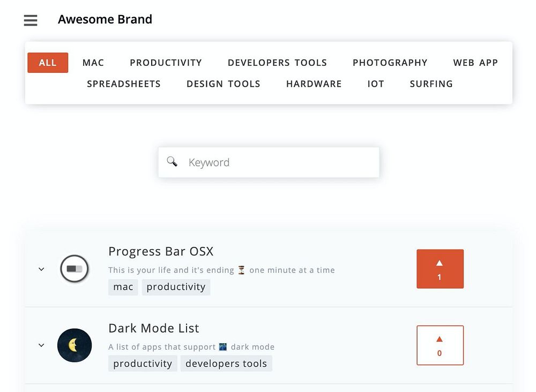This screenshot has height=392, width=536.
Task: Click the Dark Mode List moon icon
Action: [75, 345]
